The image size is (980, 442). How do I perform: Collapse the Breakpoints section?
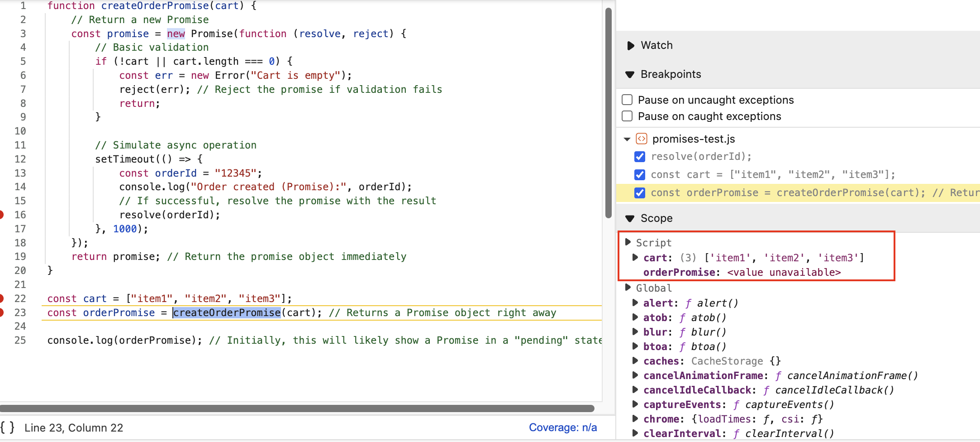630,74
